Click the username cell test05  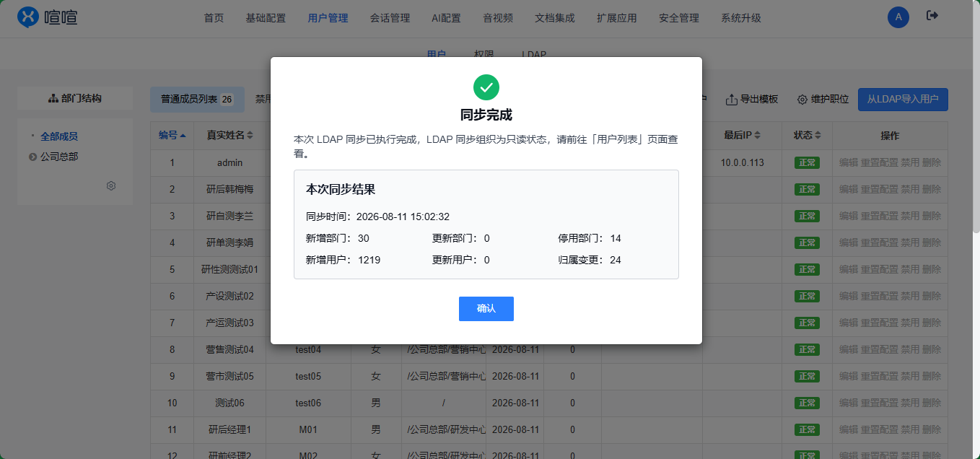point(308,377)
